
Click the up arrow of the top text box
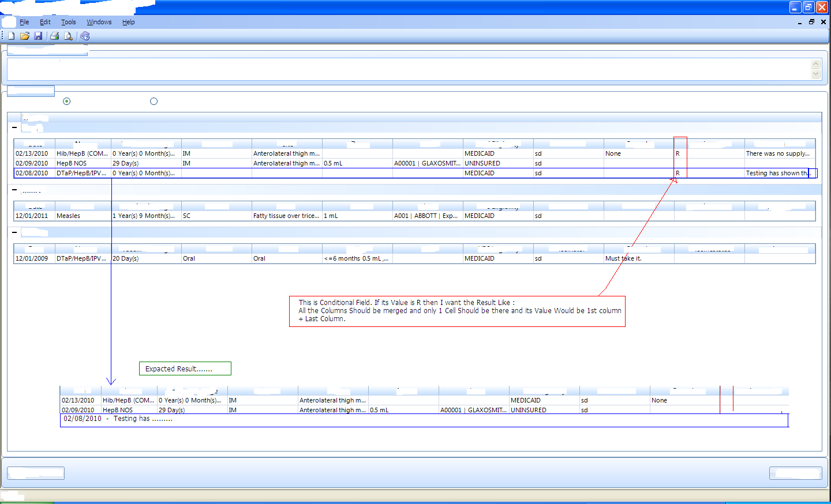[x=816, y=64]
